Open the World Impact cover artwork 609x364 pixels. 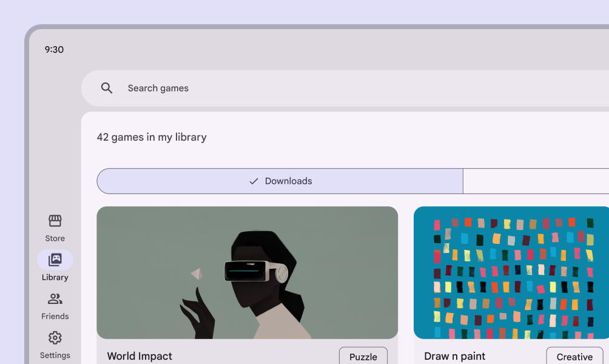(x=247, y=272)
